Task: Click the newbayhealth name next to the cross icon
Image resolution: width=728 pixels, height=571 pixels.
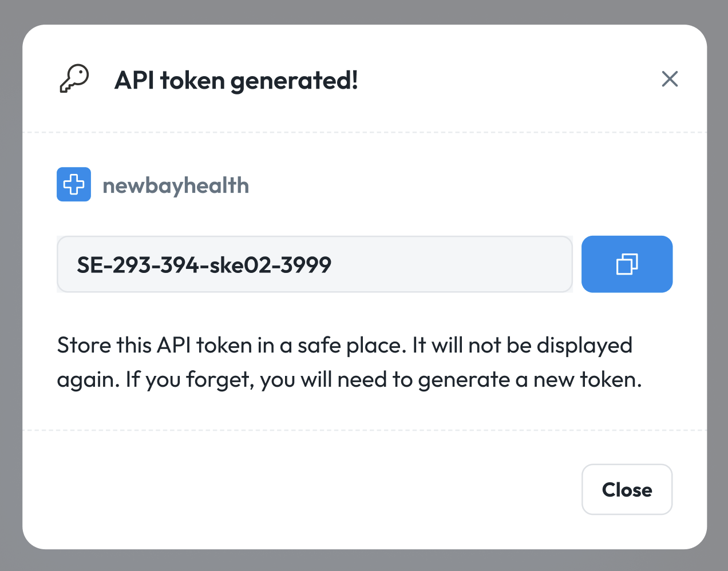Action: tap(176, 184)
